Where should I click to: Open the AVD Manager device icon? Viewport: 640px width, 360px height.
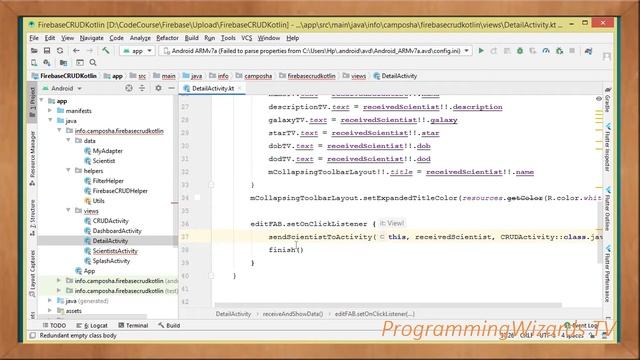coord(34,62)
